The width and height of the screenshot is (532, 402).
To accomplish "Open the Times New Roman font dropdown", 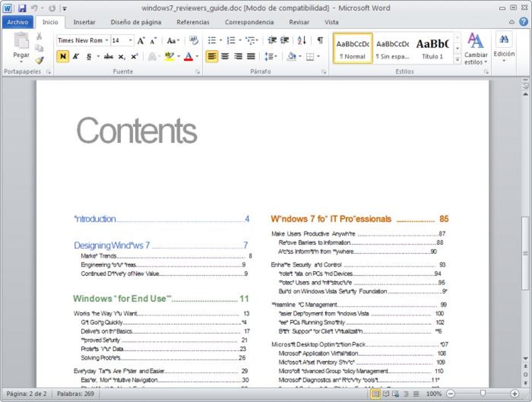I will tap(106, 41).
